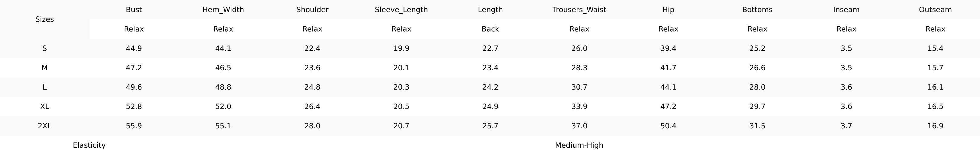Select the XL hip value 47.2

[668, 107]
